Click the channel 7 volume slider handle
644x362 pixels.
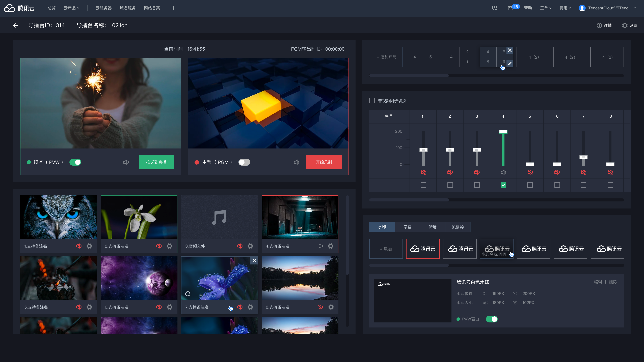[x=583, y=157]
